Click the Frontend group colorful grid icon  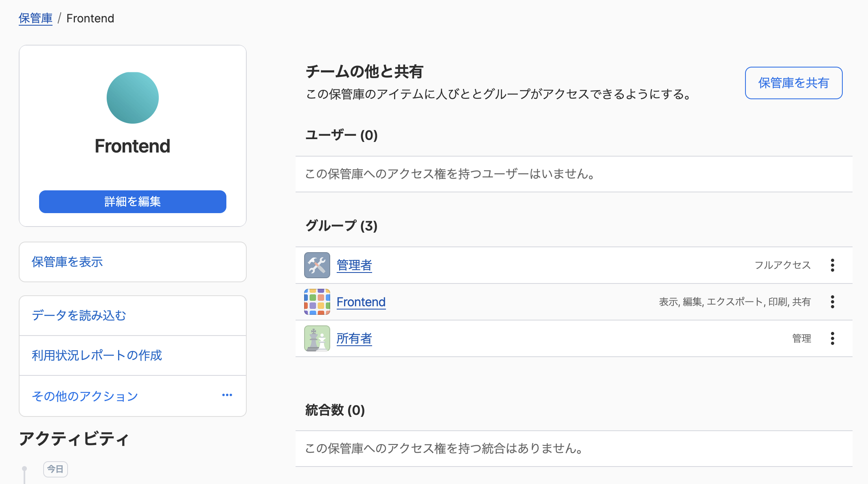[317, 302]
